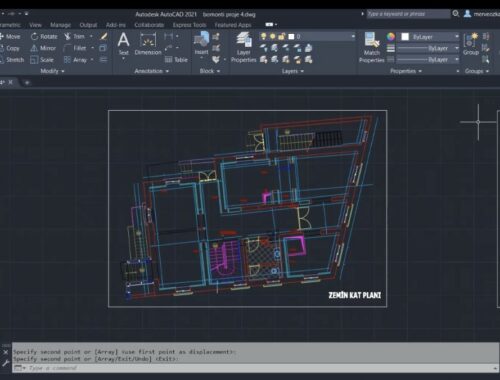Open Properties panel dialog launcher arrow
Viewport: 500px width, 380px height.
point(458,71)
